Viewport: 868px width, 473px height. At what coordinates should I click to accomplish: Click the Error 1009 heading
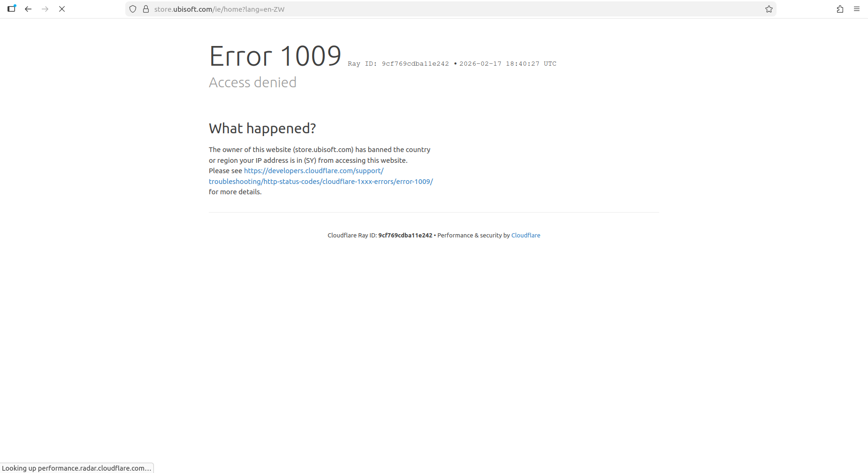point(275,56)
